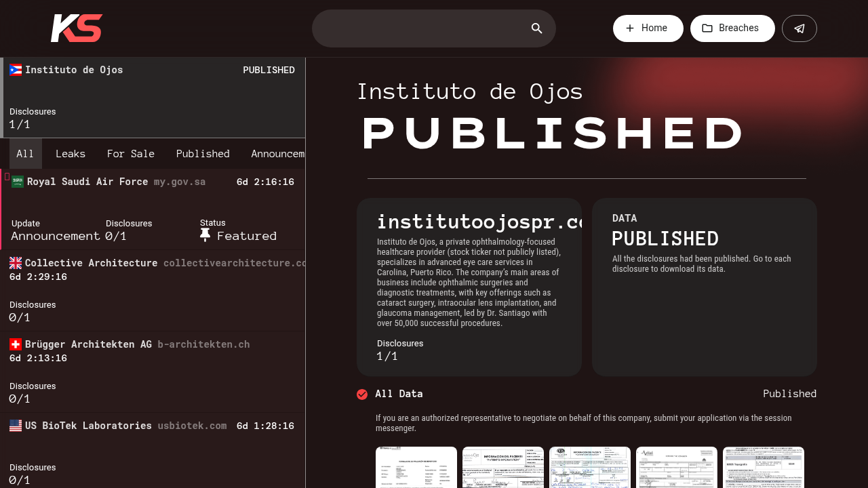Click the institutoojospr.com domain heading
868x488 pixels.
[x=479, y=222]
